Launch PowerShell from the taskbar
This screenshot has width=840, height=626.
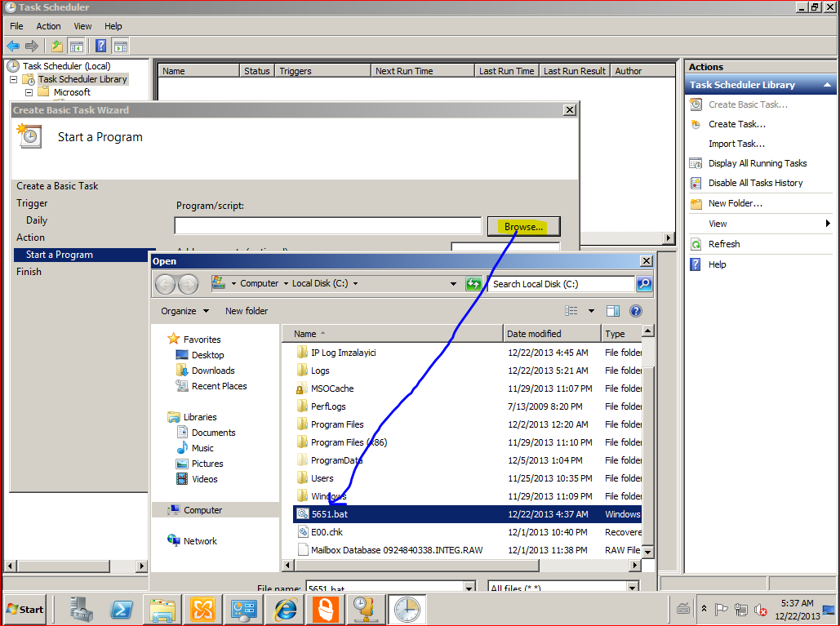(122, 610)
